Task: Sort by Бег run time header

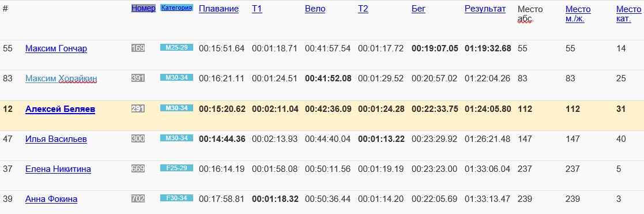Action: pyautogui.click(x=419, y=9)
